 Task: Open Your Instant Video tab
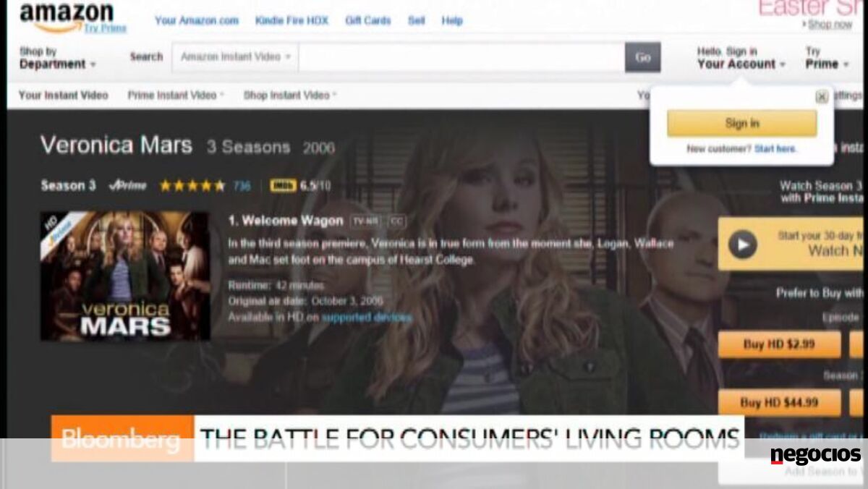pos(64,95)
